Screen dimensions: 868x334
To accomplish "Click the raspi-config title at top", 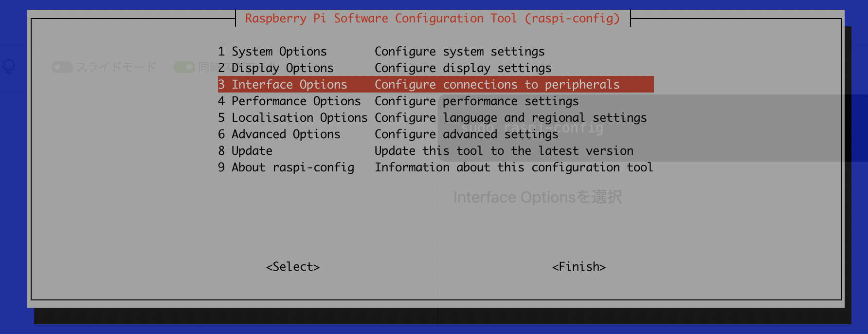I will 433,18.
